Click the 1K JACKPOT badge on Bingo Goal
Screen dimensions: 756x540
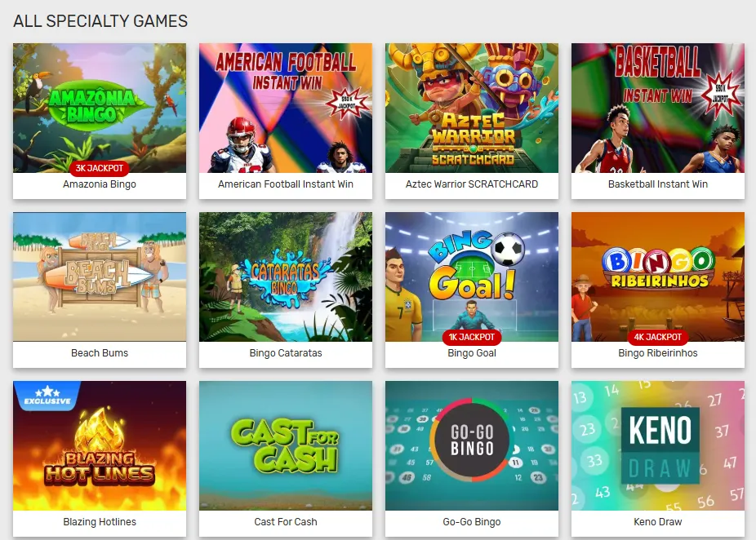pos(472,337)
